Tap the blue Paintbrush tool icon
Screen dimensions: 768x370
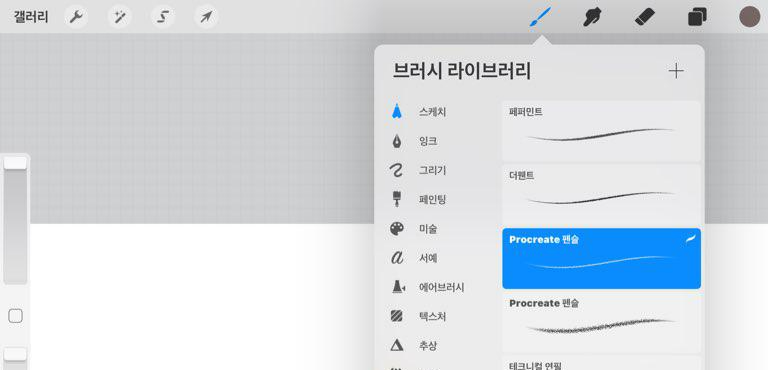pos(540,17)
